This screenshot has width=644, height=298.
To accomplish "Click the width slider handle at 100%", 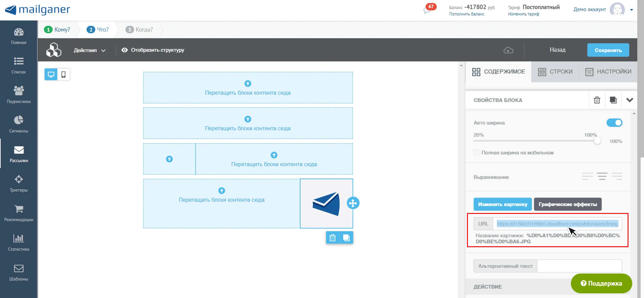I will (x=597, y=141).
